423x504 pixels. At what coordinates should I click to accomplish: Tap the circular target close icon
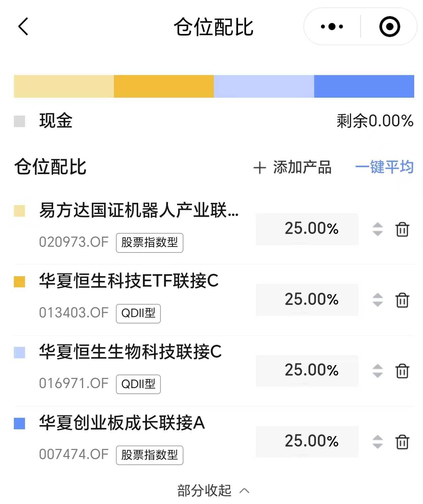pos(390,26)
